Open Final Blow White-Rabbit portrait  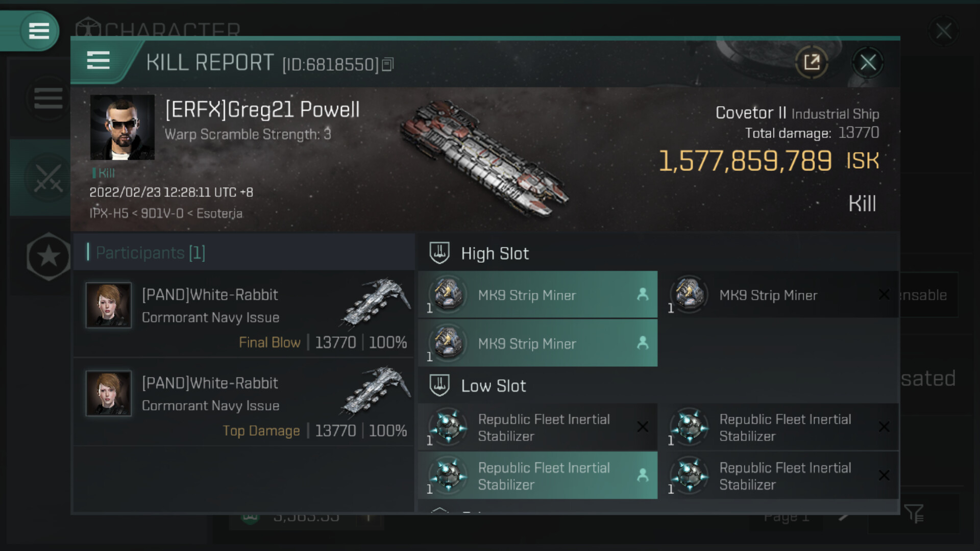pyautogui.click(x=109, y=305)
